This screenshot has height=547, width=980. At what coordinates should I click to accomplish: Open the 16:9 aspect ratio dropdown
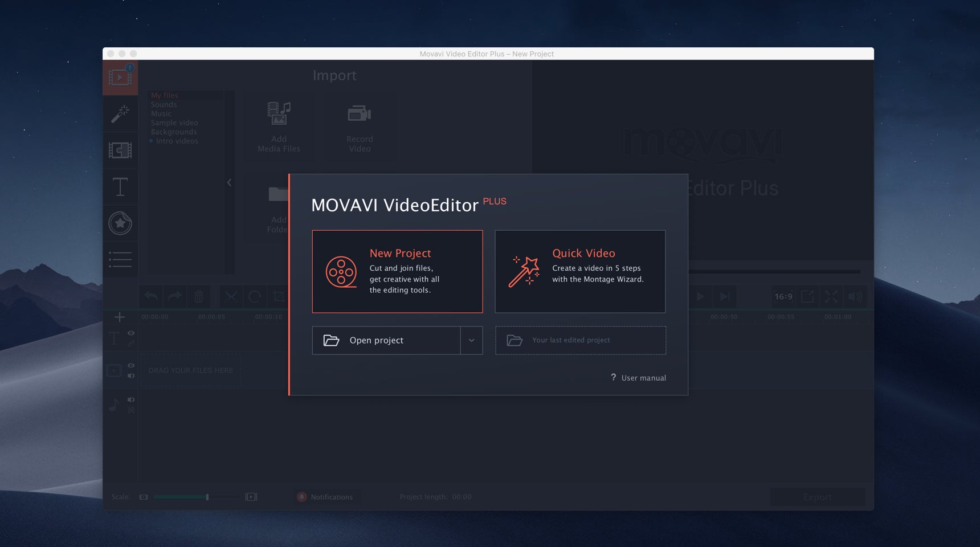click(783, 297)
